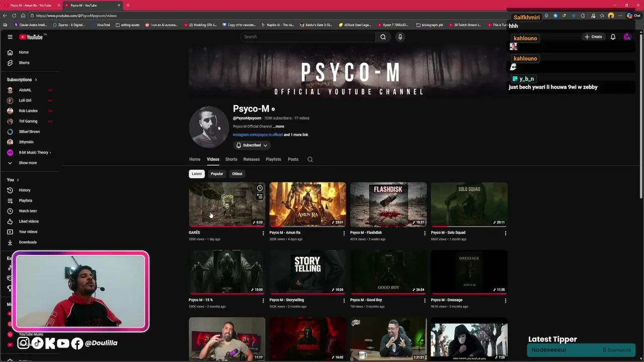Expand channel description with ...more
Viewport: 644px width, 362px height.
278,127
